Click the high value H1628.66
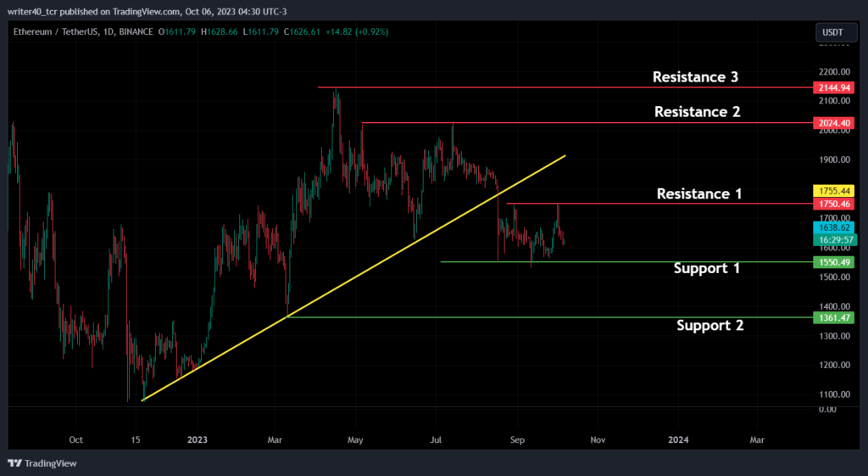This screenshot has height=476, width=868. point(220,32)
